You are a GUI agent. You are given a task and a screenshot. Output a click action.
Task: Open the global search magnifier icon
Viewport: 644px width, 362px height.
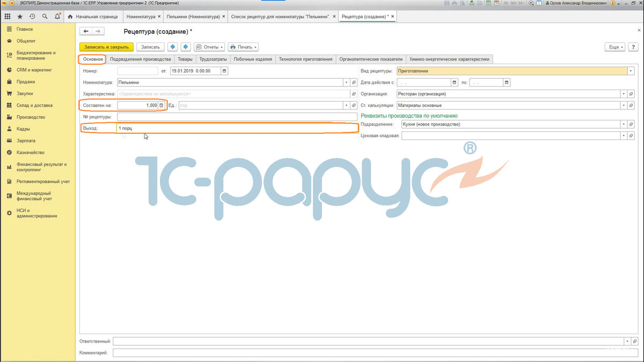coord(45,17)
